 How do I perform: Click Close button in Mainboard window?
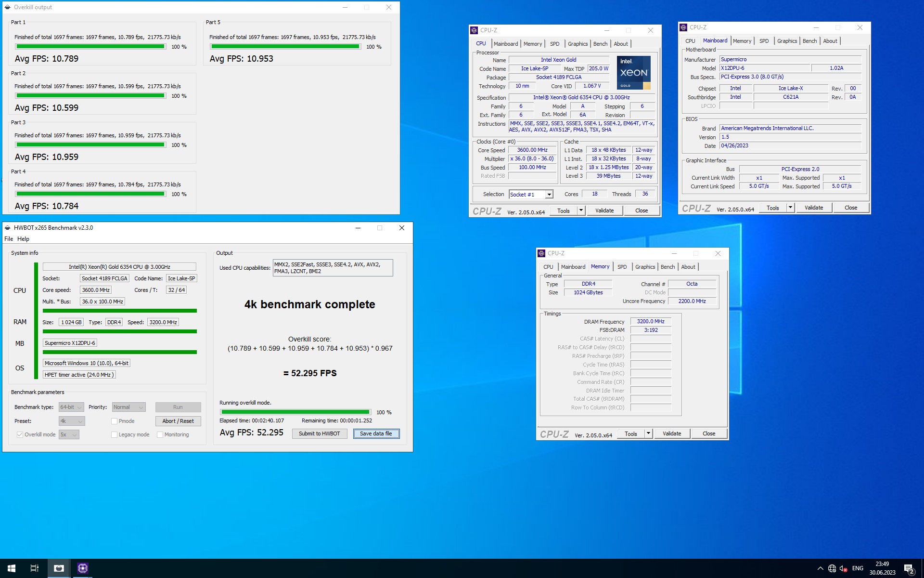tap(850, 208)
